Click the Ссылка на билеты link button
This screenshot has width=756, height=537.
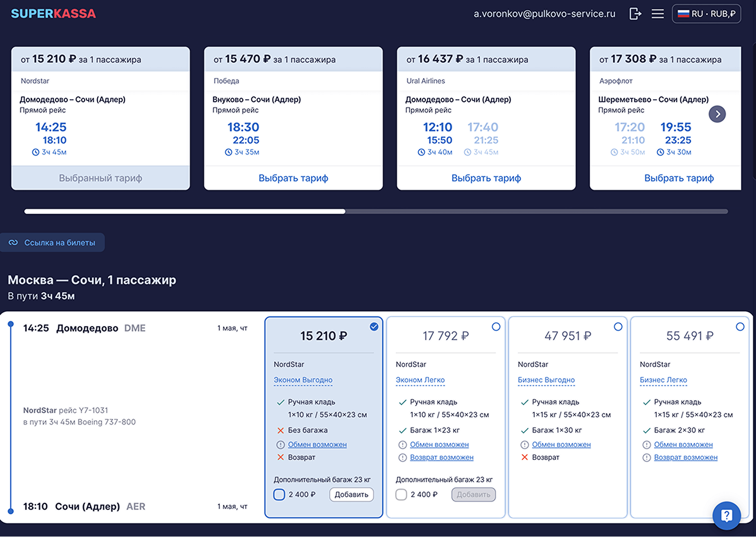pyautogui.click(x=52, y=243)
